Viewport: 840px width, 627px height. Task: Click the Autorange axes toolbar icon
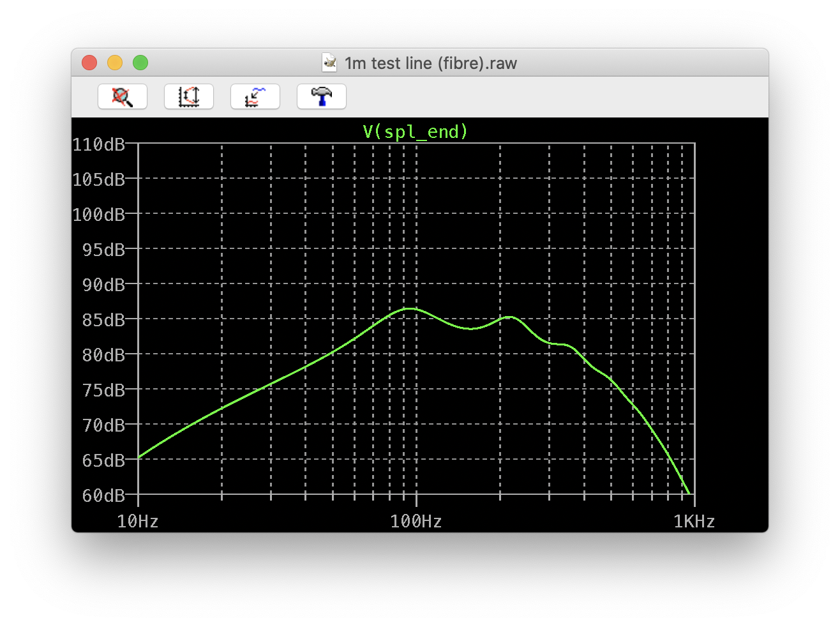189,96
